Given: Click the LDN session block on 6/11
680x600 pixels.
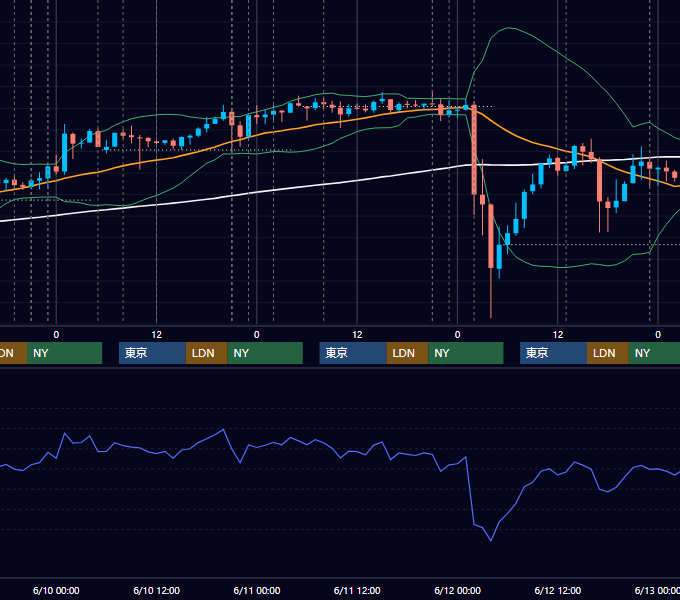Looking at the screenshot, I should coord(407,353).
